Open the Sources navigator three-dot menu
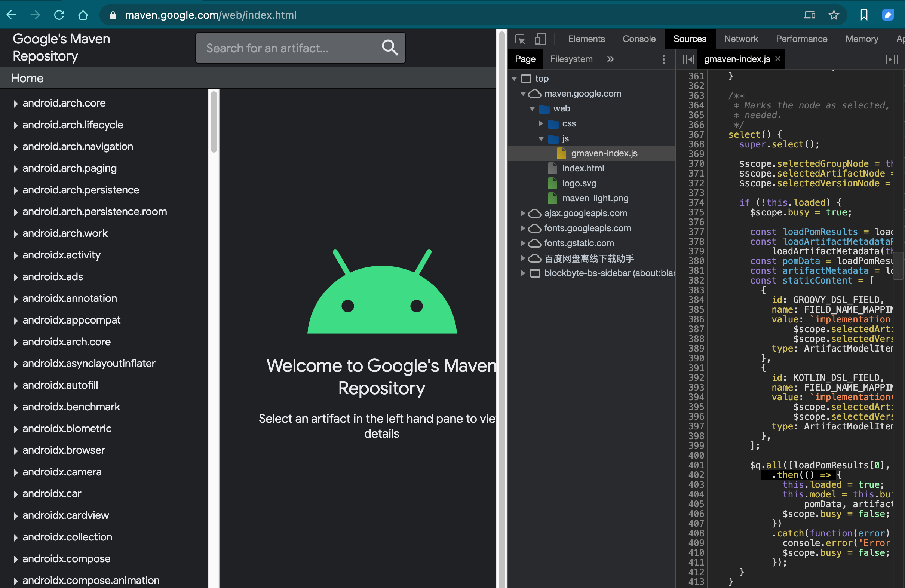The width and height of the screenshot is (905, 588). tap(663, 59)
